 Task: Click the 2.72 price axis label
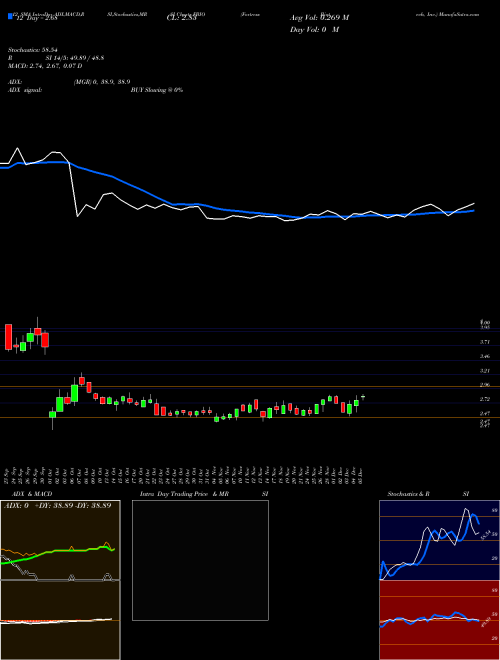[485, 399]
